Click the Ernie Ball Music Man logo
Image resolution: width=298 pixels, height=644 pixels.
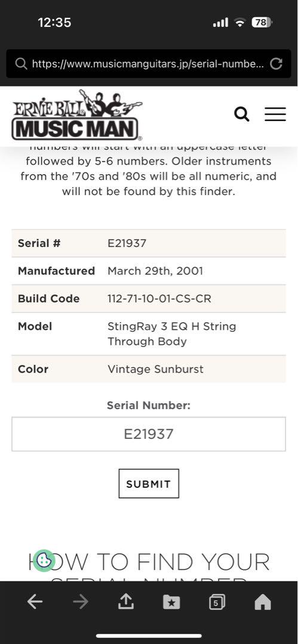coord(77,115)
